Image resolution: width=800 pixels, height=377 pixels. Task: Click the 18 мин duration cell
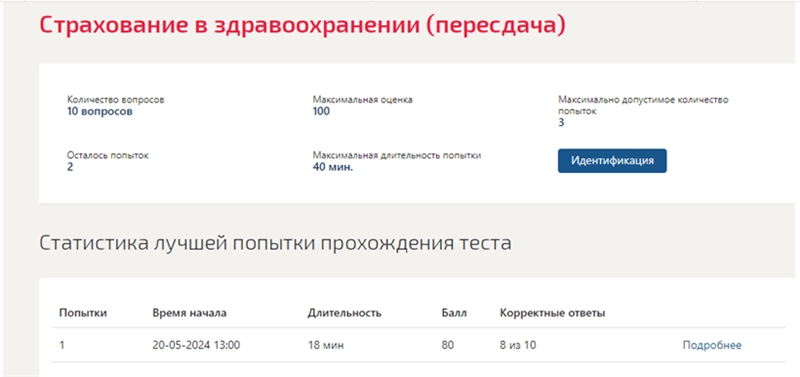pyautogui.click(x=326, y=345)
